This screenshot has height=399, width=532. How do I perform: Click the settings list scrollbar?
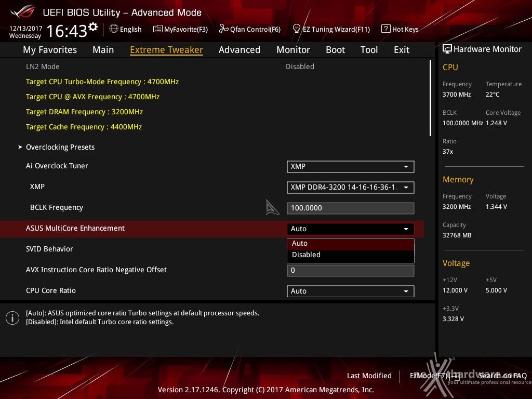click(430, 98)
